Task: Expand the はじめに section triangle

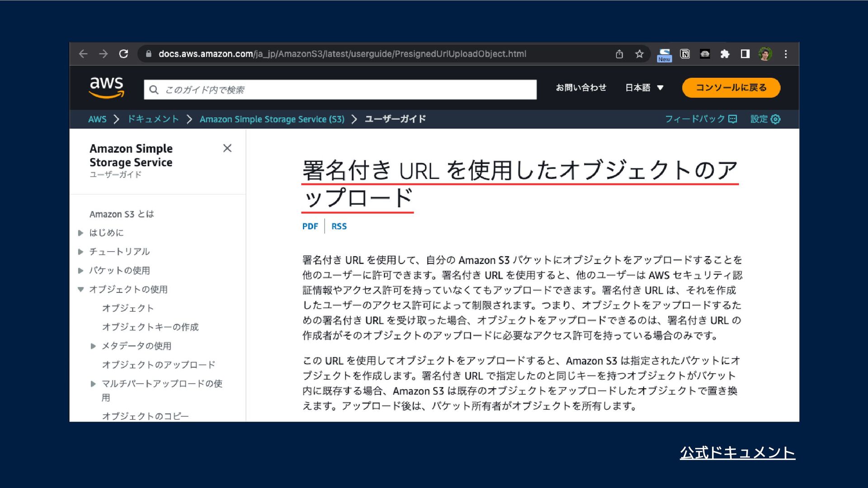Action: 80,233
